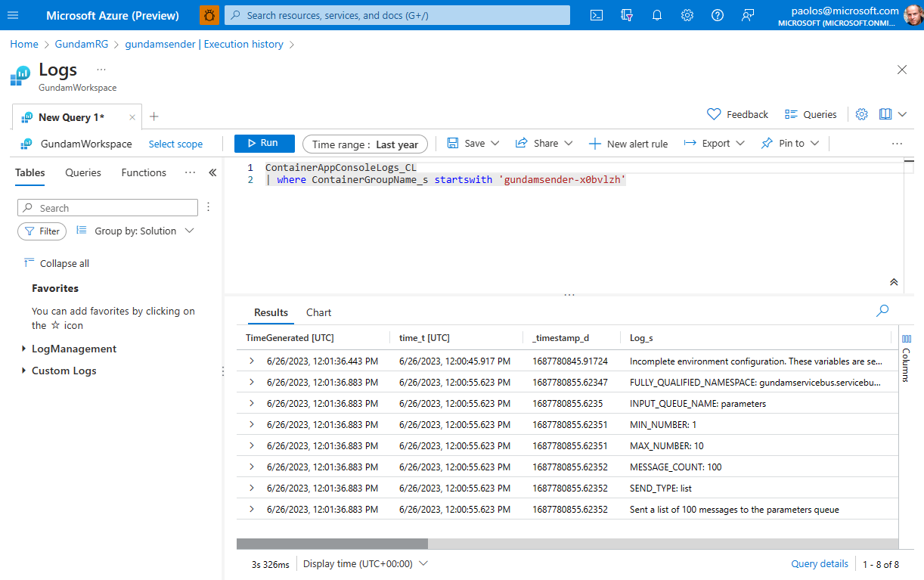This screenshot has width=924, height=580.
Task: Open the Pin to dropdown
Action: click(x=791, y=143)
